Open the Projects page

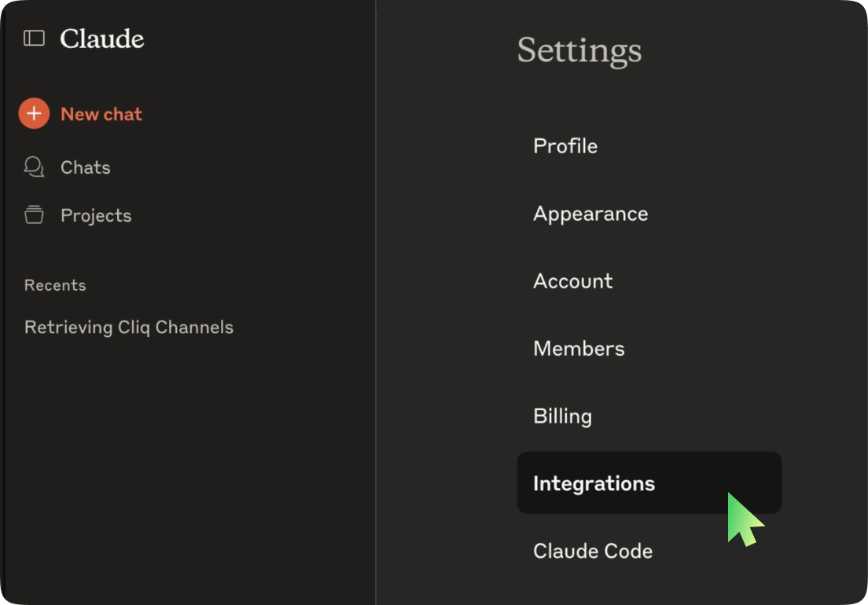coord(96,215)
